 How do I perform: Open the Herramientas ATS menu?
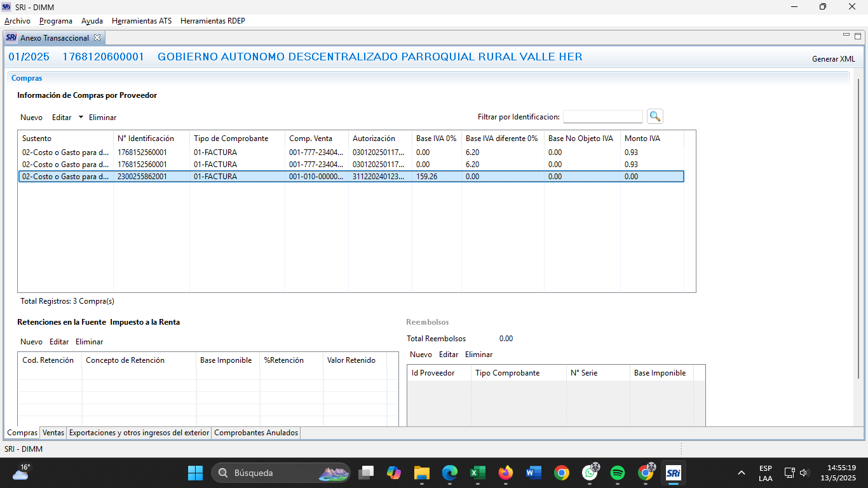point(141,21)
